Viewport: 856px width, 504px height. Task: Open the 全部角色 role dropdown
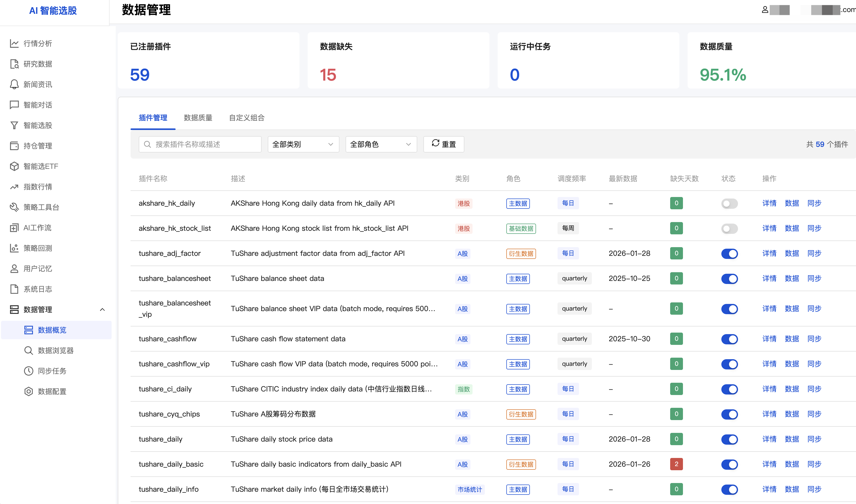click(x=381, y=144)
